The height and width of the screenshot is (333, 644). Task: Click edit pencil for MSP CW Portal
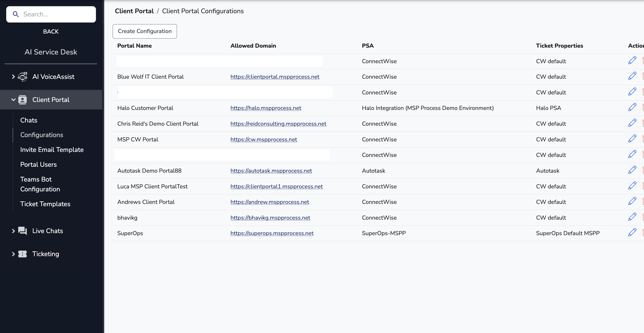(x=632, y=139)
